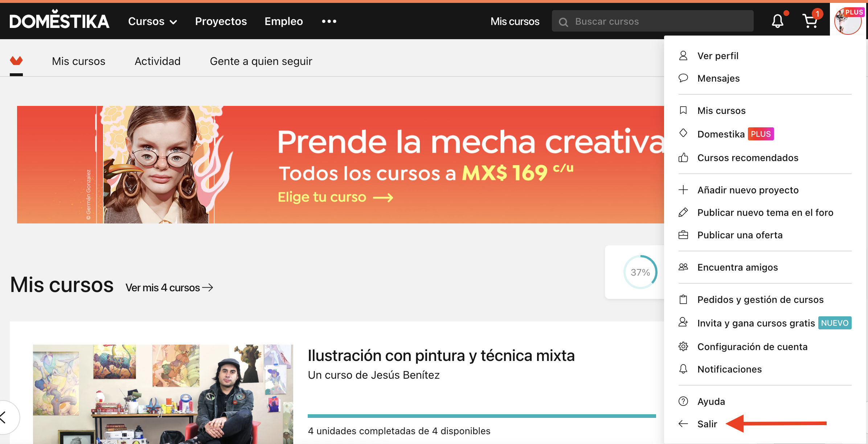
Task: Switch to the Mis cursos sub-tab
Action: (x=79, y=61)
